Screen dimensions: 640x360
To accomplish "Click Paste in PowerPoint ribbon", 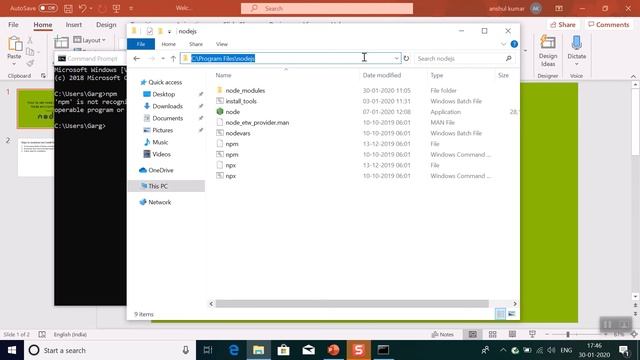I will coord(14,51).
